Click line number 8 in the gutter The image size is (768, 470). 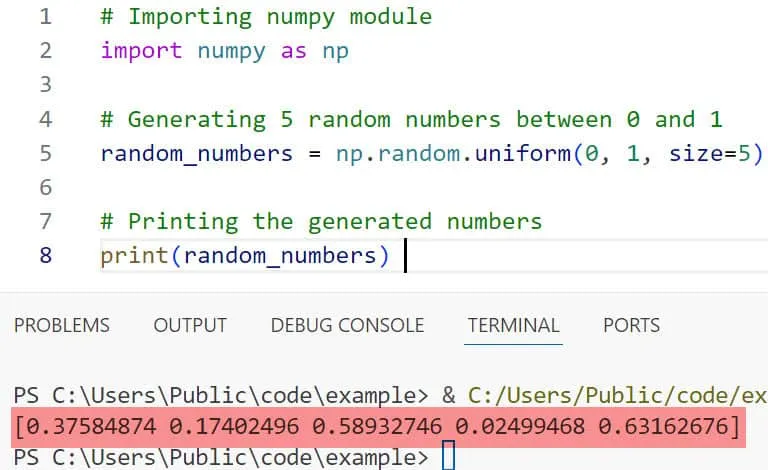(x=46, y=256)
